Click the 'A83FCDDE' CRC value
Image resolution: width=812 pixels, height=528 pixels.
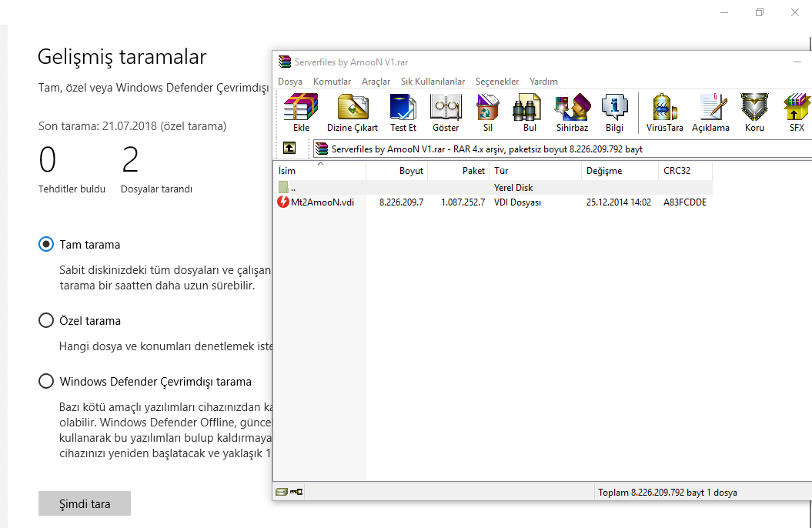click(x=685, y=202)
